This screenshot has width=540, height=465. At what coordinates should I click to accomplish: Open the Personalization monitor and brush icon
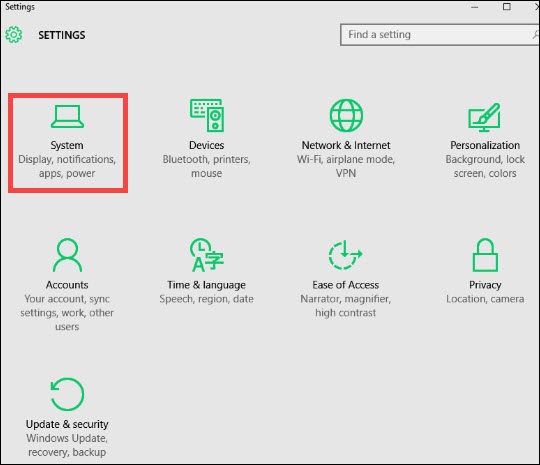click(485, 117)
